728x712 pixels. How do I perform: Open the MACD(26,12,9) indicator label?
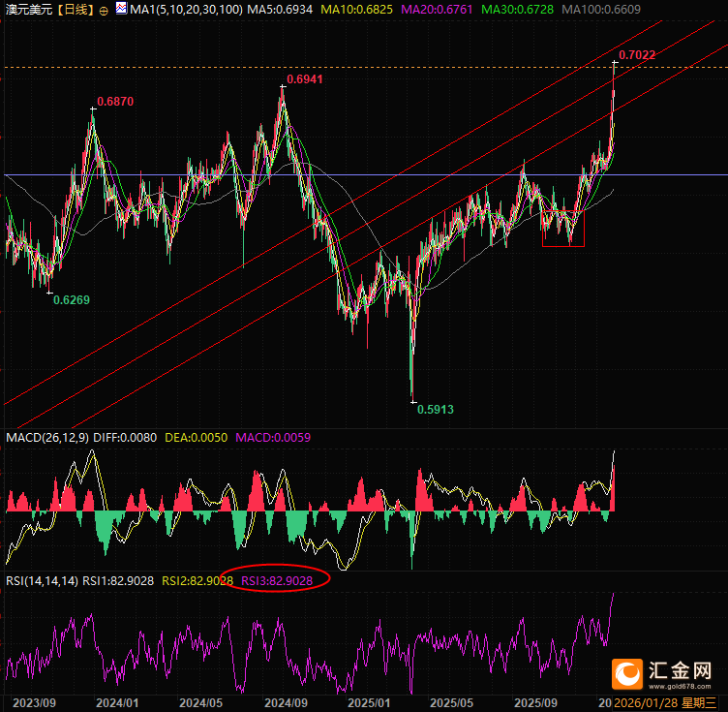[46, 438]
